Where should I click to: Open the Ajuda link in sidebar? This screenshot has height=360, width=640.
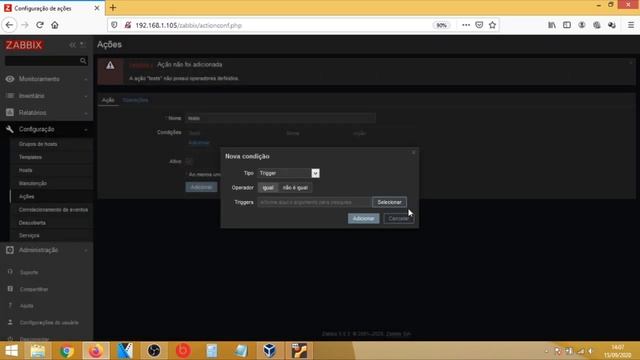point(27,306)
